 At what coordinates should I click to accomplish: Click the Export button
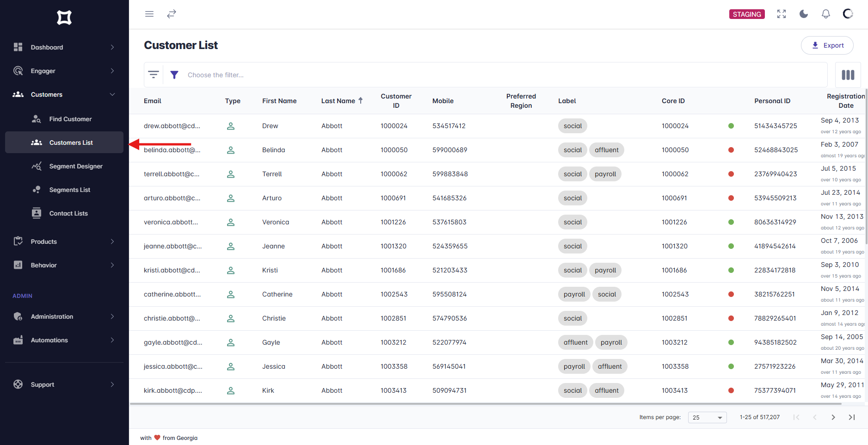[827, 45]
